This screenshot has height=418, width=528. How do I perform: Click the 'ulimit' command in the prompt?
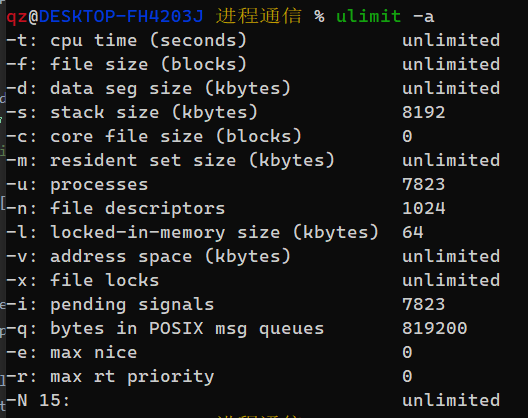click(x=368, y=16)
